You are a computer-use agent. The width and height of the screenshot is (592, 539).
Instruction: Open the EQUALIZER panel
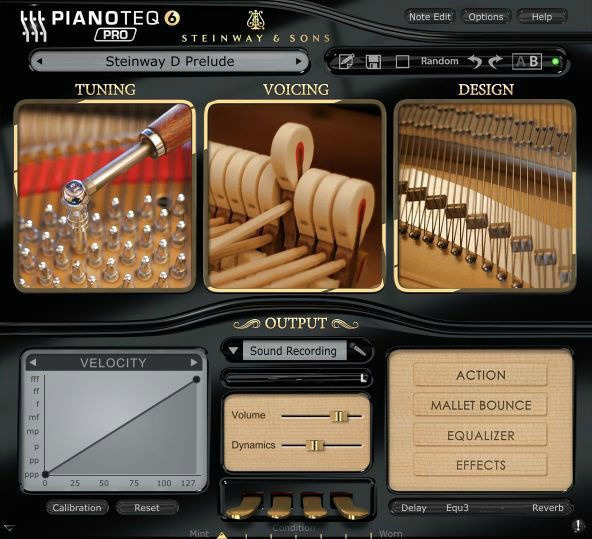(480, 435)
